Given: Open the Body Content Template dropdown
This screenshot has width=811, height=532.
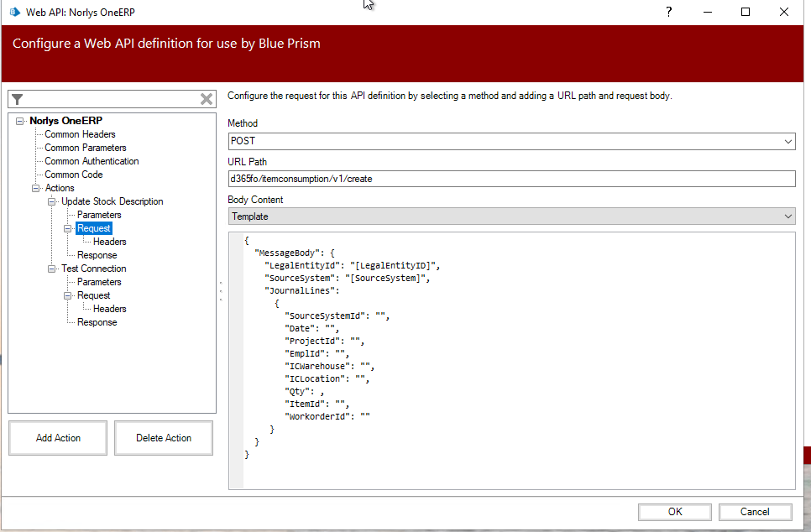Looking at the screenshot, I should 510,216.
